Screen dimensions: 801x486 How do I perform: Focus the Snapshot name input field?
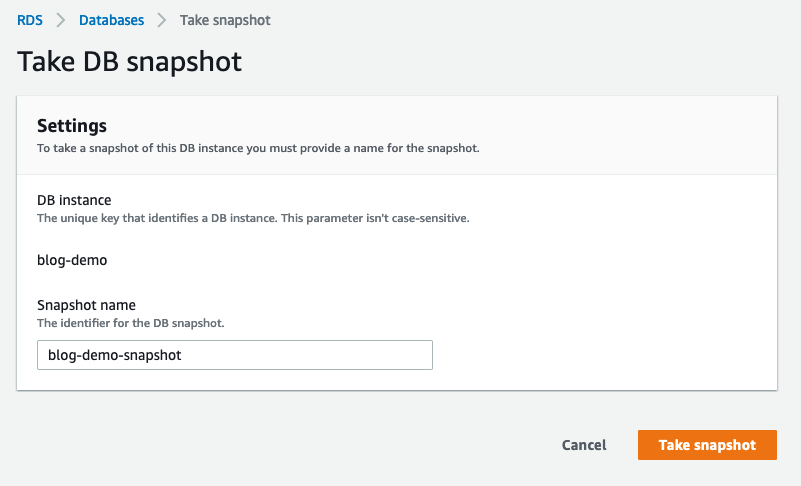pos(300,355)
